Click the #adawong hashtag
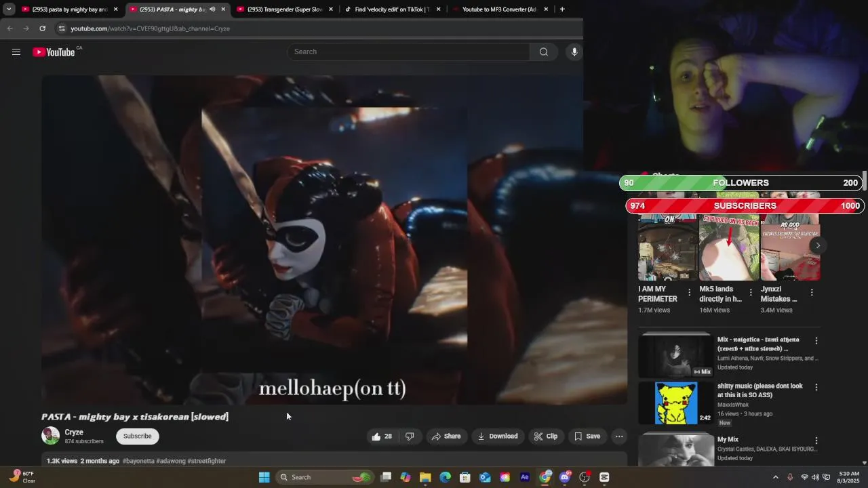 click(171, 461)
